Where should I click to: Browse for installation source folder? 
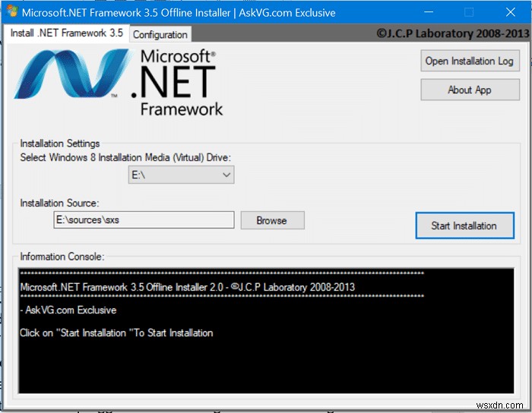[x=272, y=221]
